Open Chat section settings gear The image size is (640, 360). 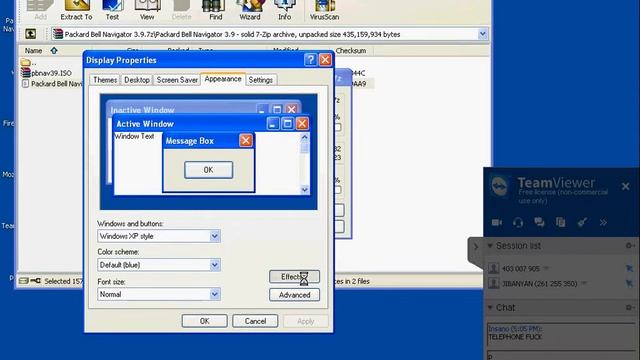click(x=629, y=307)
